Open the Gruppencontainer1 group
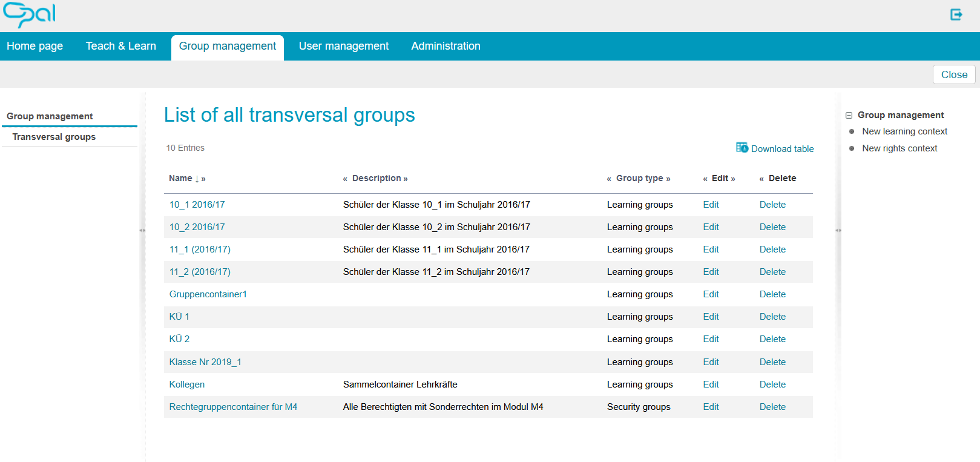 pos(208,294)
